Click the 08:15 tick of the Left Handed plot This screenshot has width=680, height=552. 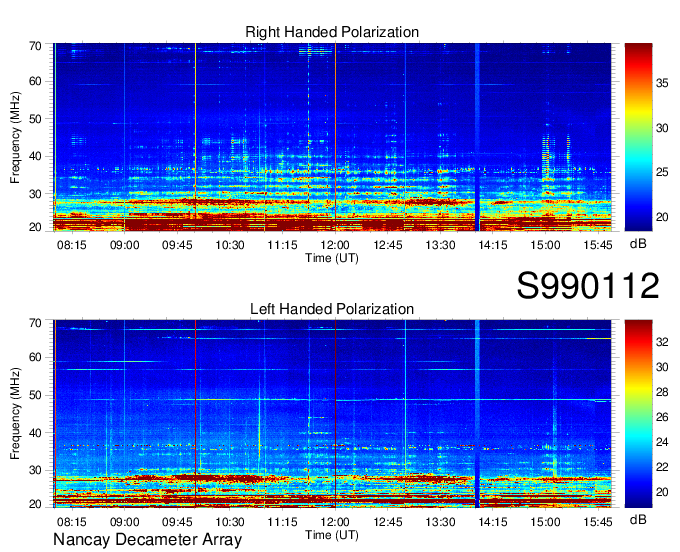72,522
